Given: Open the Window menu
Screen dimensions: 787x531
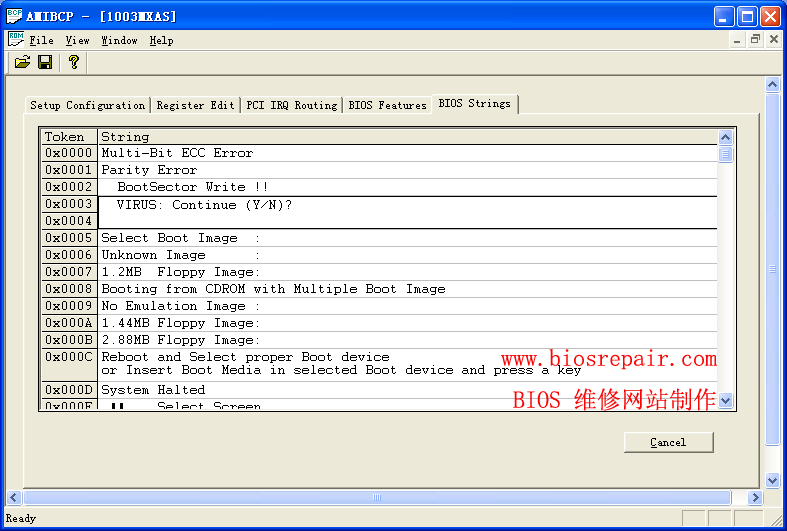Looking at the screenshot, I should click(x=119, y=40).
